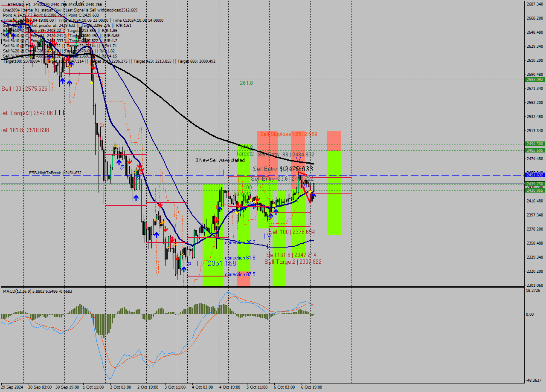Screen dimensions: 546x392
Task: Click the 'Target 685: 2080.492' text
Action: [197, 61]
